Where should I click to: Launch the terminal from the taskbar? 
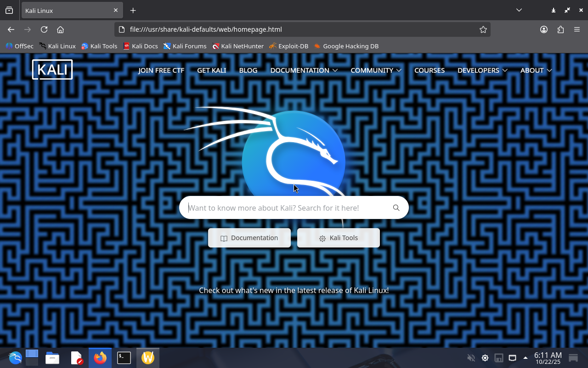(x=124, y=358)
